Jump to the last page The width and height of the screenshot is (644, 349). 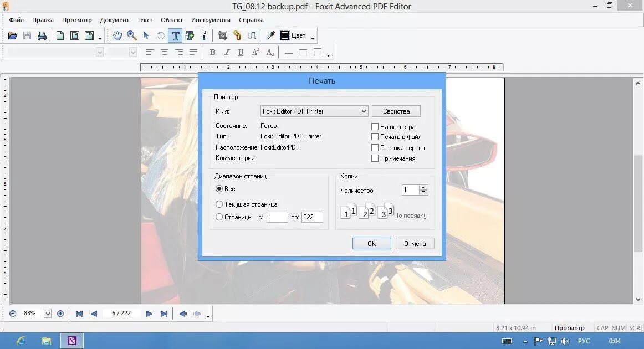164,314
